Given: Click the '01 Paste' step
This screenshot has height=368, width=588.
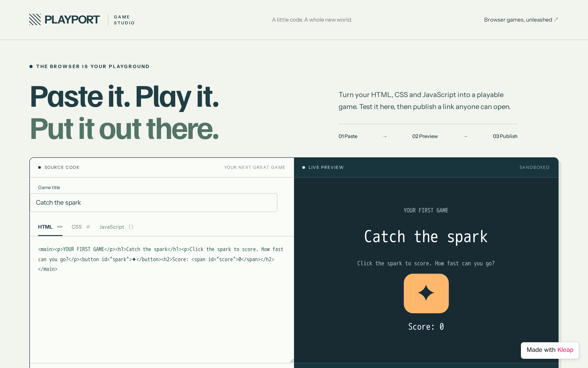Looking at the screenshot, I should pyautogui.click(x=348, y=136).
